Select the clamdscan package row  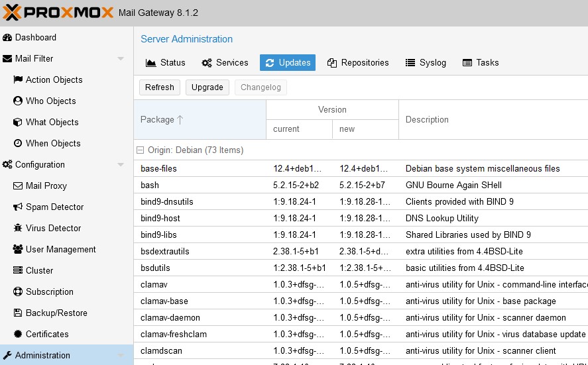(x=361, y=351)
